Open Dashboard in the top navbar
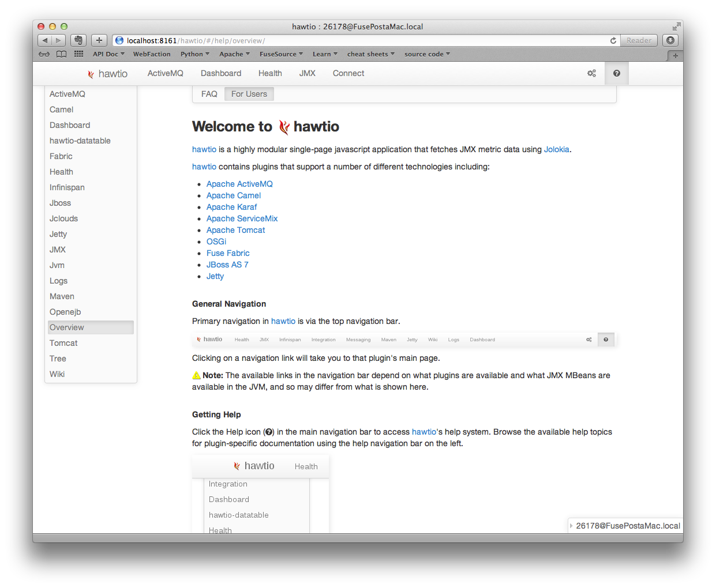 [x=221, y=73]
